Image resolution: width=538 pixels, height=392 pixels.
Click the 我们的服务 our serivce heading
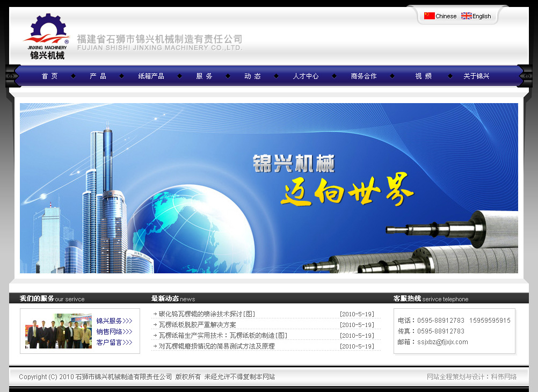tap(52, 299)
